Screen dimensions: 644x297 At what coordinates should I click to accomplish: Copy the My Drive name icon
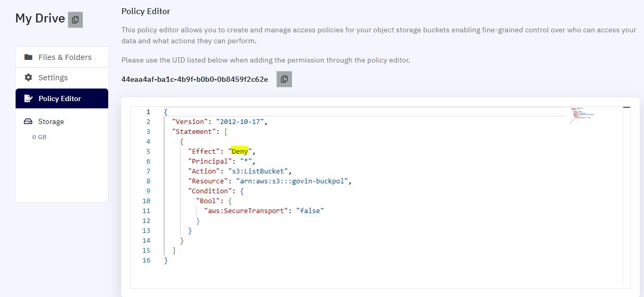(75, 19)
